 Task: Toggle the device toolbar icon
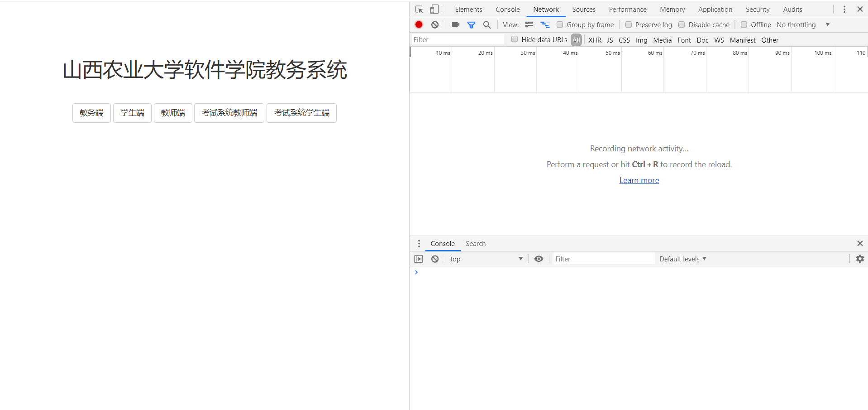(x=434, y=10)
